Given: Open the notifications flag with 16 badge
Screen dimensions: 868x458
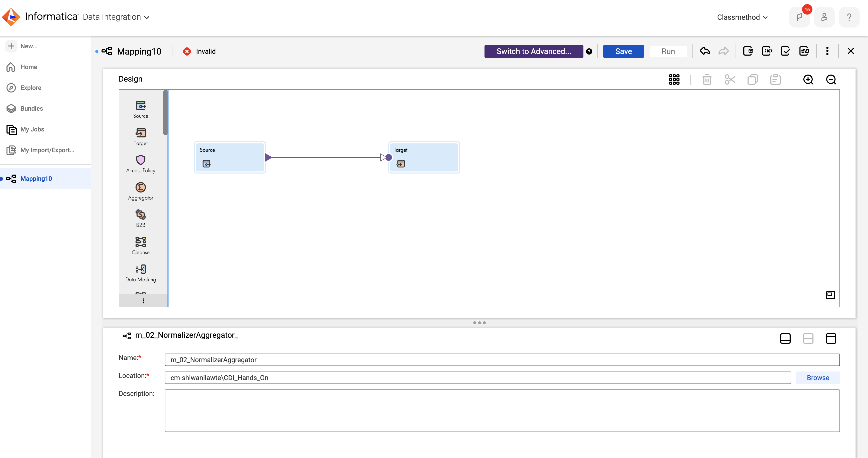Looking at the screenshot, I should (x=799, y=17).
